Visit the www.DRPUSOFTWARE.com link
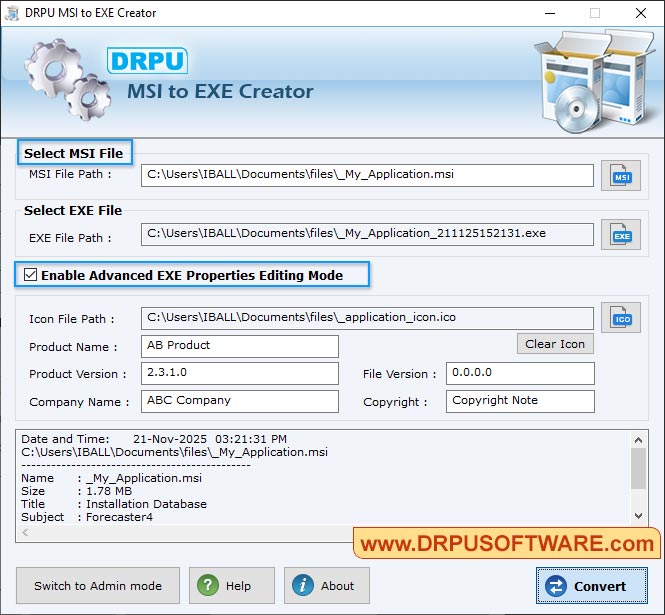665x615 pixels. point(507,544)
